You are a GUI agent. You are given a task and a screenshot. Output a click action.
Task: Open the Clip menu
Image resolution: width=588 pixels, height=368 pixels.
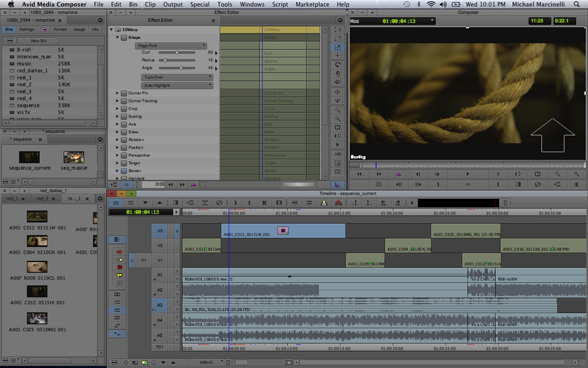150,5
